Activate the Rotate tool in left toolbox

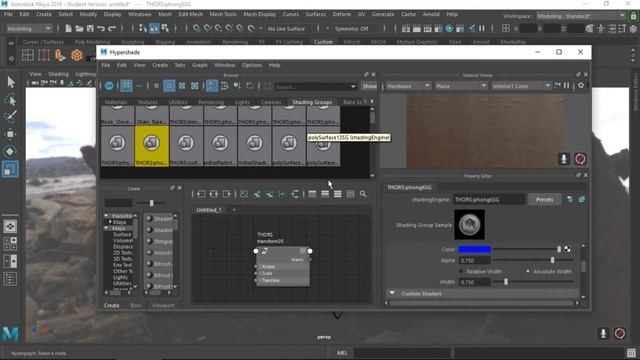[11, 151]
